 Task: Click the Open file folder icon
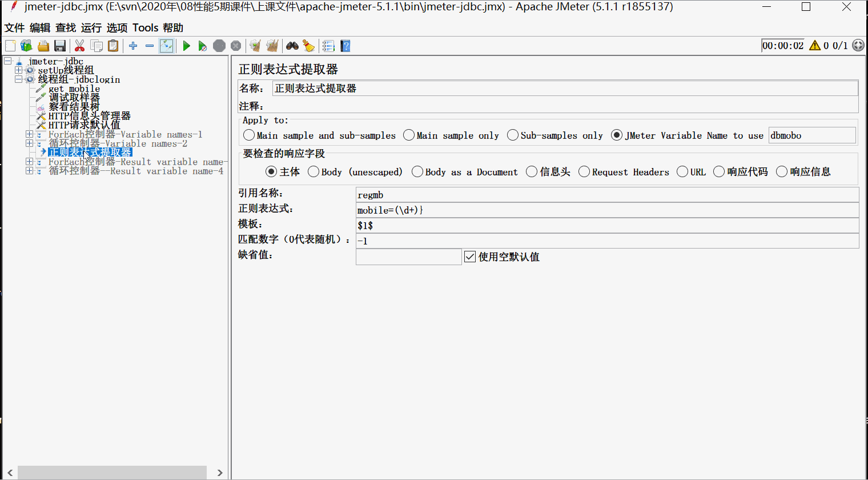(43, 46)
